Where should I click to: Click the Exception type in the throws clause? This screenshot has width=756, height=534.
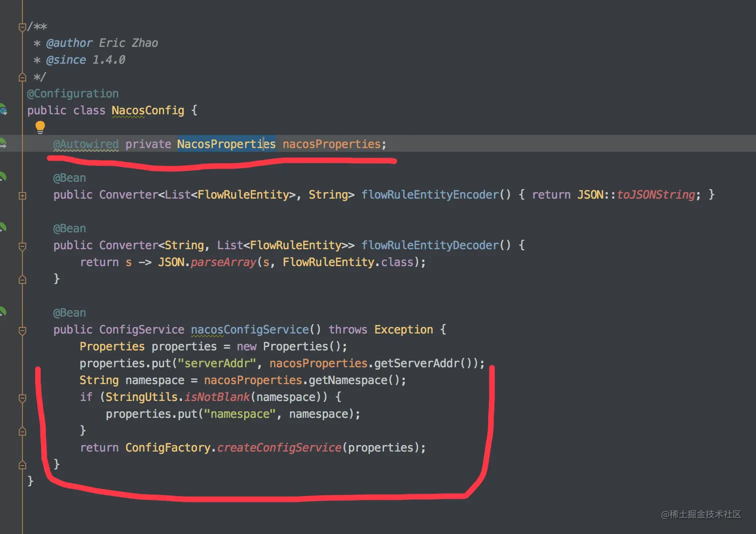pos(404,330)
